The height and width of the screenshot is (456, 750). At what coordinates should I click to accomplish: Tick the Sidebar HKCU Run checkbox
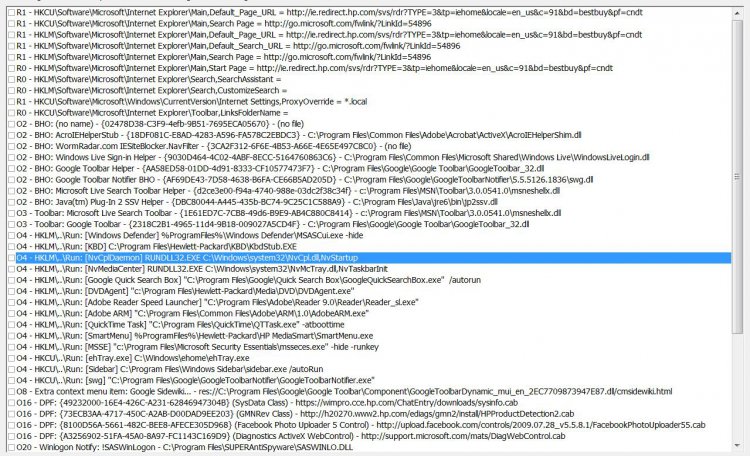(x=11, y=369)
